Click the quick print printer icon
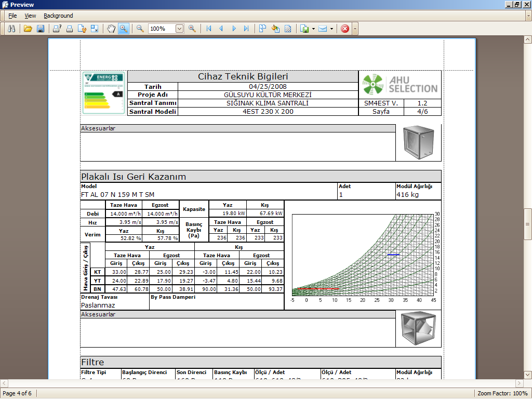 tap(70, 29)
